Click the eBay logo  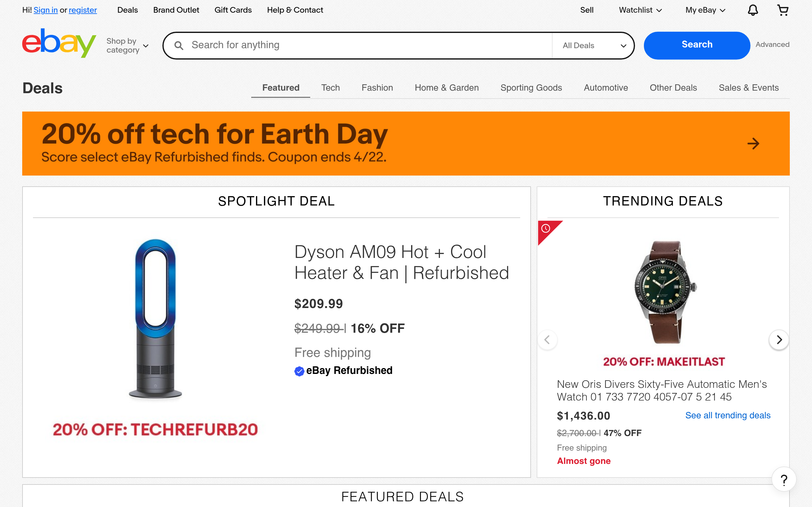pos(59,43)
